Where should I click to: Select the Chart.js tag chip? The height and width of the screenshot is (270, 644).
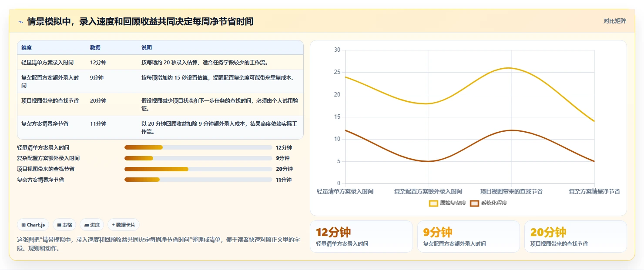(x=34, y=225)
